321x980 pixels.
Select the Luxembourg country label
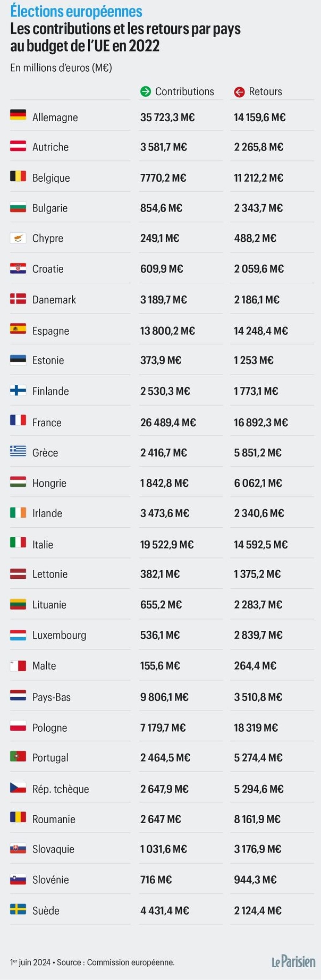click(x=59, y=635)
